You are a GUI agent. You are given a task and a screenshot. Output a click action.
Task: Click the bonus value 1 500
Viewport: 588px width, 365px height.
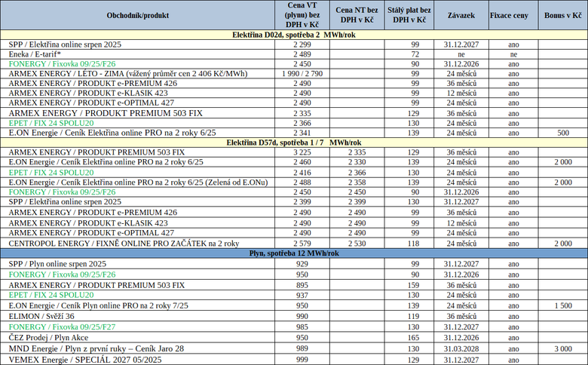coord(563,305)
